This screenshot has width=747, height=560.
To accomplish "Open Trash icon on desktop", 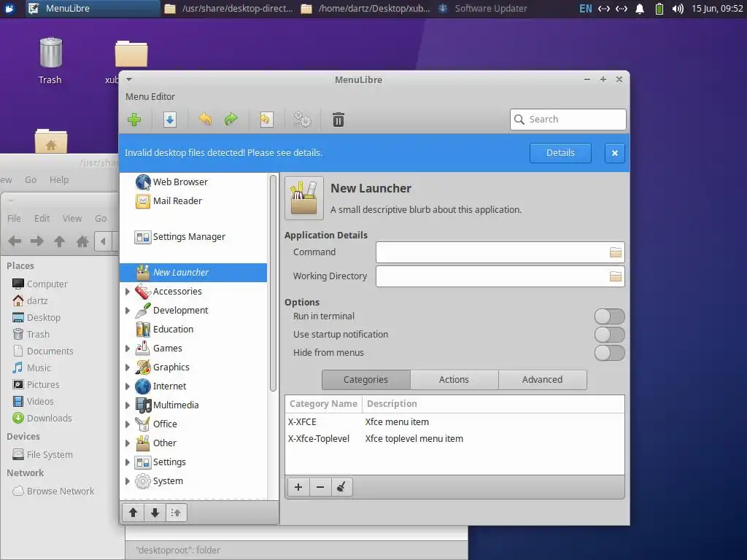I will [50, 61].
